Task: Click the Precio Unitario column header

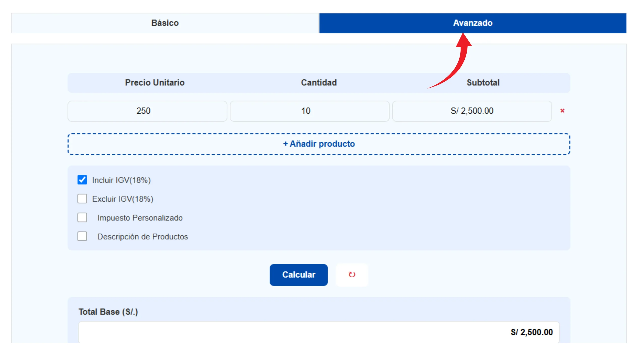Action: pyautogui.click(x=155, y=82)
